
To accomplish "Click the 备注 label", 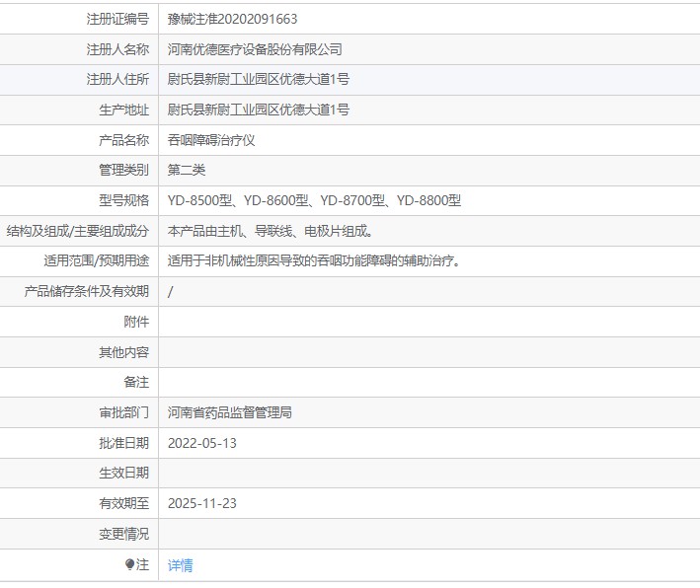I will [x=136, y=382].
